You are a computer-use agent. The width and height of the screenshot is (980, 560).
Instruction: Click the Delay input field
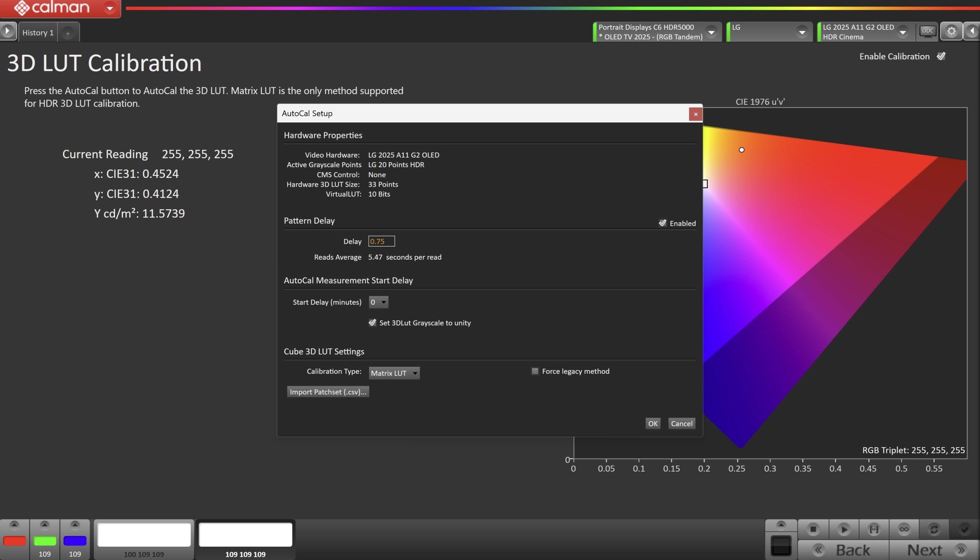[381, 241]
